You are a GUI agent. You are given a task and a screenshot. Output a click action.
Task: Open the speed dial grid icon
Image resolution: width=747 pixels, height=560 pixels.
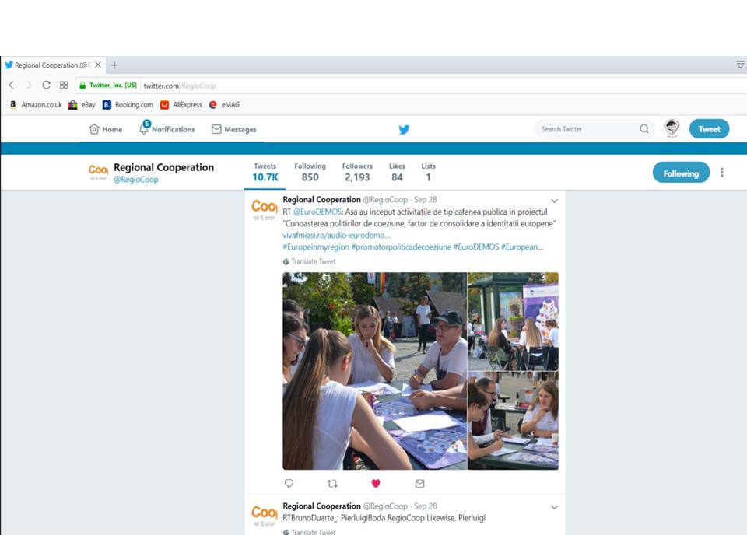pyautogui.click(x=64, y=86)
